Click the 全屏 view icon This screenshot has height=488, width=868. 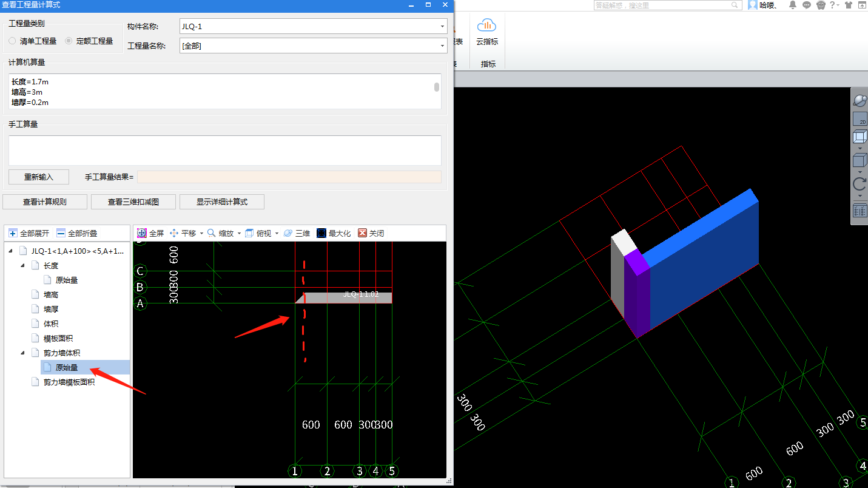[142, 233]
